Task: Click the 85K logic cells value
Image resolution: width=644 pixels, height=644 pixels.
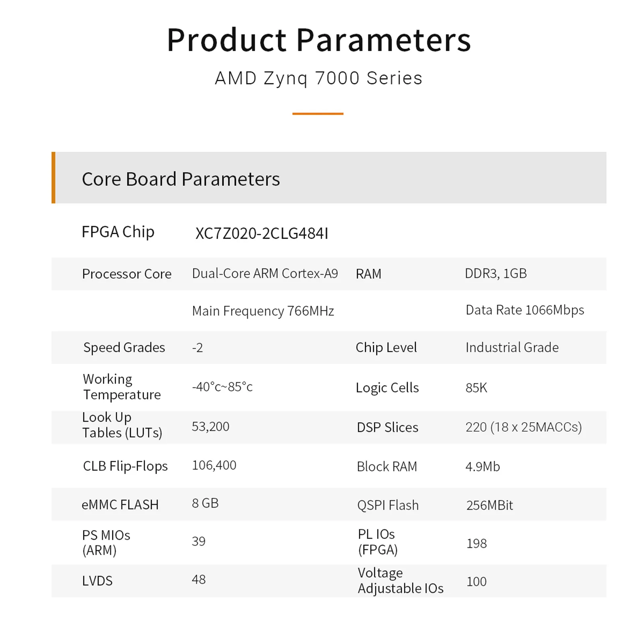Action: [476, 388]
